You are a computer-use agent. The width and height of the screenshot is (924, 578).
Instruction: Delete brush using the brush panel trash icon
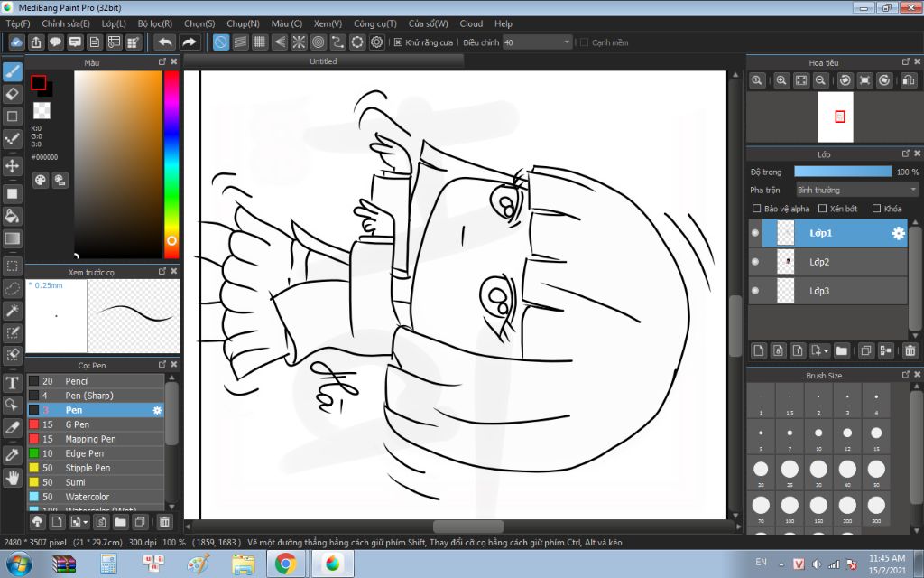(x=164, y=522)
